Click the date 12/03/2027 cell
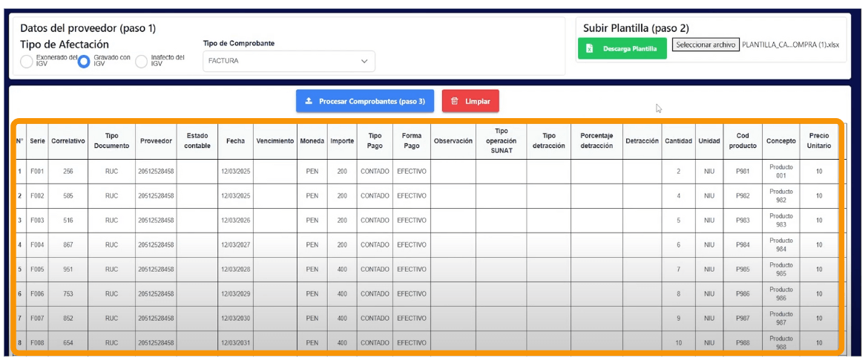Image resolution: width=868 pixels, height=364 pixels. click(x=235, y=245)
